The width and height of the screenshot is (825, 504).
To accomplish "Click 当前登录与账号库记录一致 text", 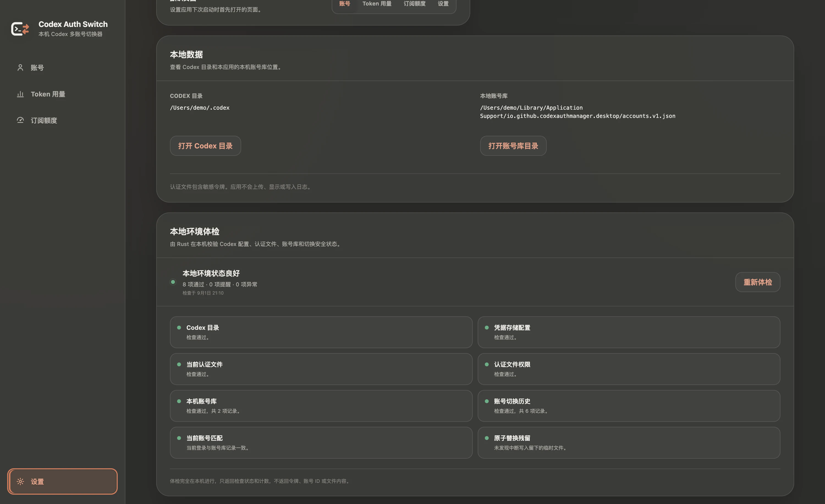I will [x=218, y=448].
